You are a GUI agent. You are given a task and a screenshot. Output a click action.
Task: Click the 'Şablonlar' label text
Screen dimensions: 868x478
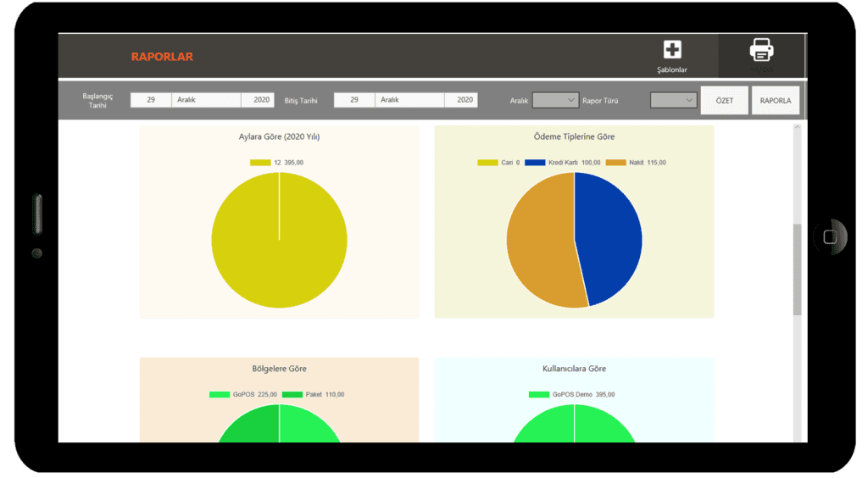point(672,69)
